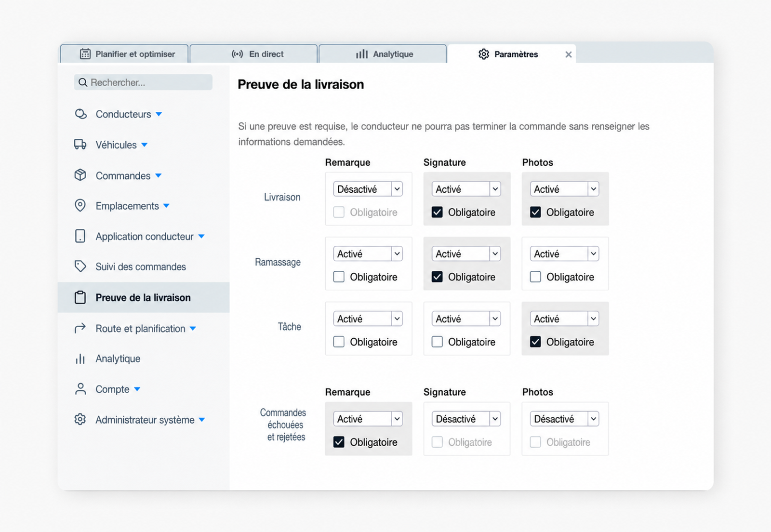
Task: Click the live broadcast icon on En direct tab
Action: (x=237, y=54)
